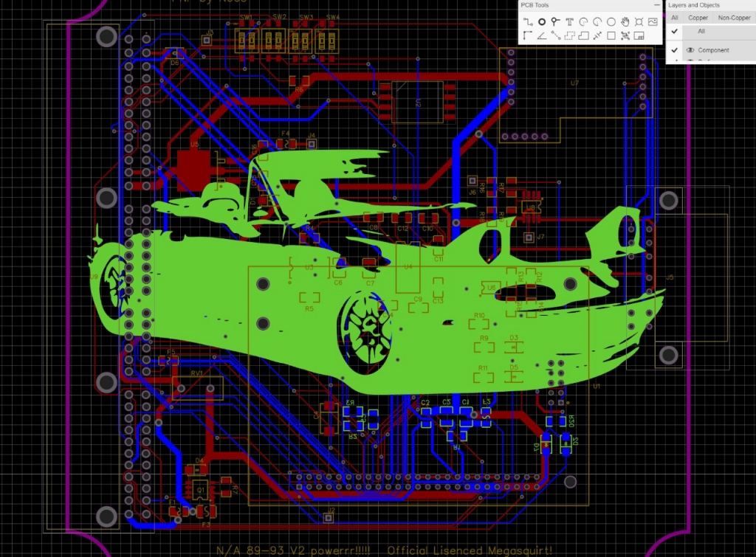Toggle the Component row checkmark
This screenshot has width=756, height=557.
[675, 50]
